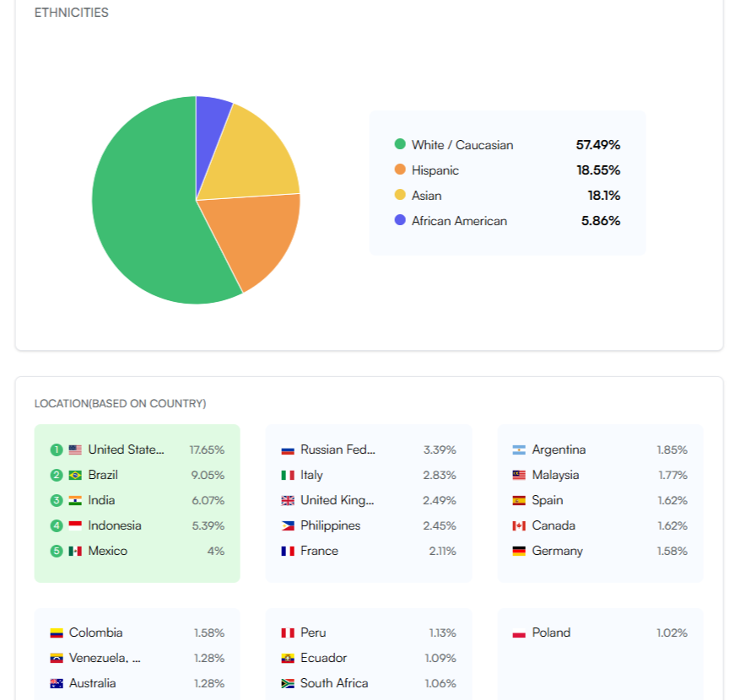Click rank badge number 5

pos(57,551)
